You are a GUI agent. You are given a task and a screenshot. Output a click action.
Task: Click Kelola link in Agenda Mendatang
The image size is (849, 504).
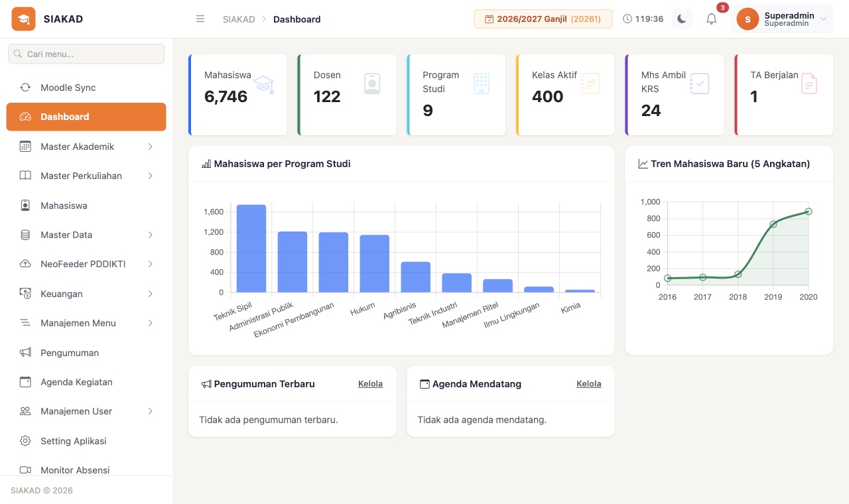tap(589, 384)
